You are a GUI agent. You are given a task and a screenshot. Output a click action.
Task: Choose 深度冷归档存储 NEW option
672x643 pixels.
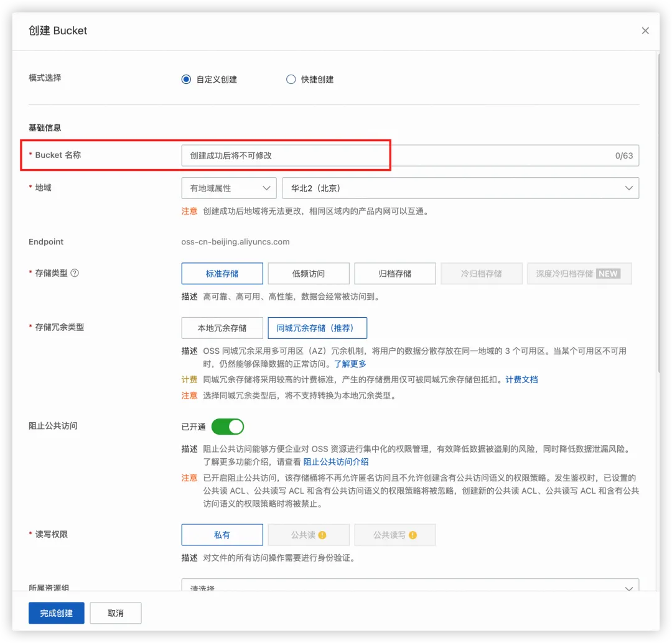[579, 274]
